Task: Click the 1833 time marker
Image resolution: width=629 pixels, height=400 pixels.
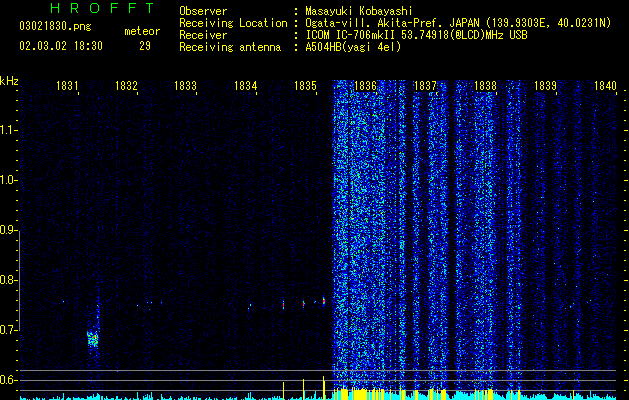Action: point(186,86)
